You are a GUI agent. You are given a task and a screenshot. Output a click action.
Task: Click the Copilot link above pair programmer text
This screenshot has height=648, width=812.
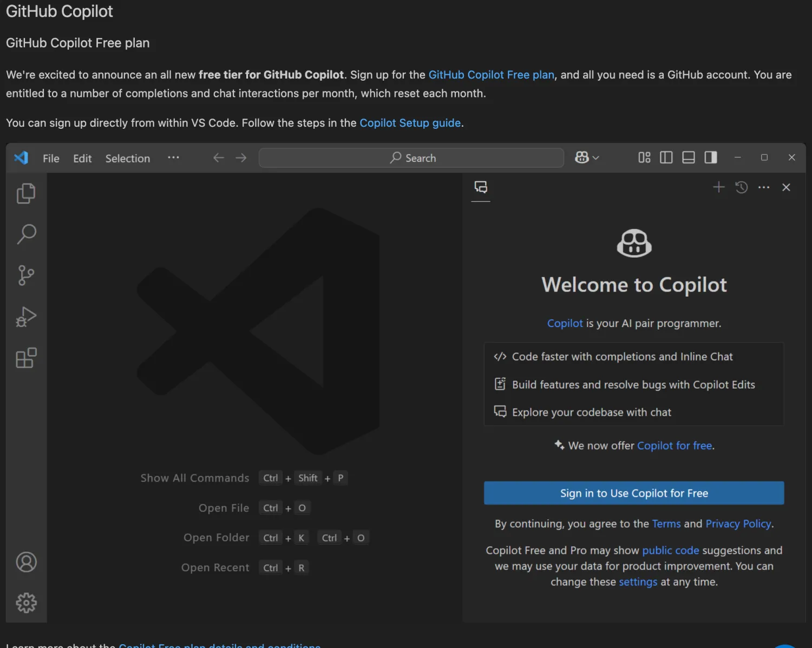coord(565,323)
